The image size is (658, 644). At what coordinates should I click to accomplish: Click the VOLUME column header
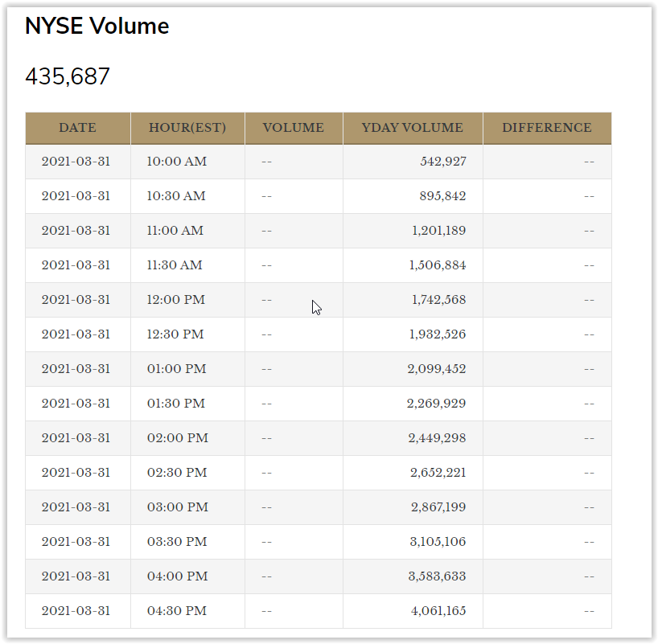pos(294,128)
